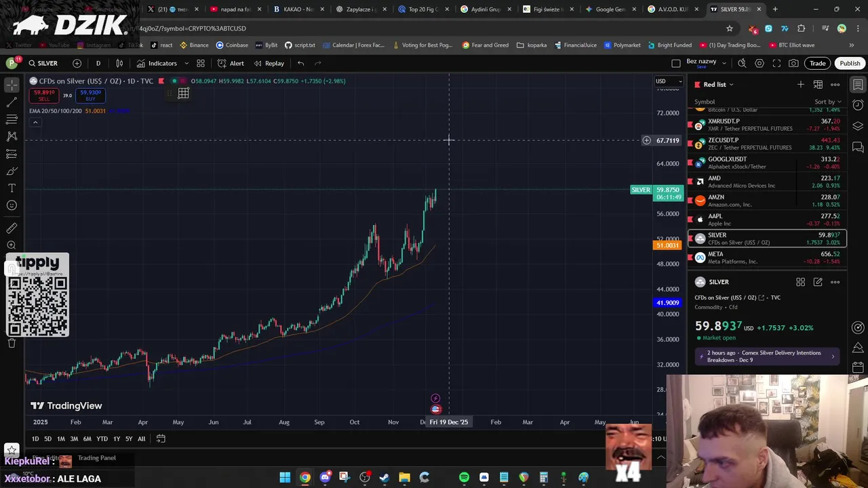Select the brush drawing tool

click(12, 171)
